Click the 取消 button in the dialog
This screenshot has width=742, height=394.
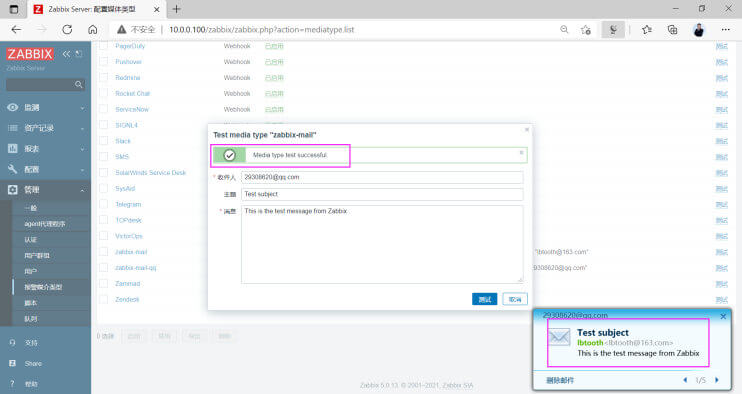(515, 299)
